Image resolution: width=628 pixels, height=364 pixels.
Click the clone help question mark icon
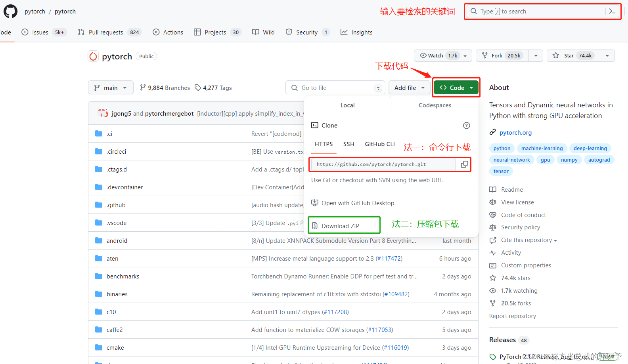[x=467, y=126]
